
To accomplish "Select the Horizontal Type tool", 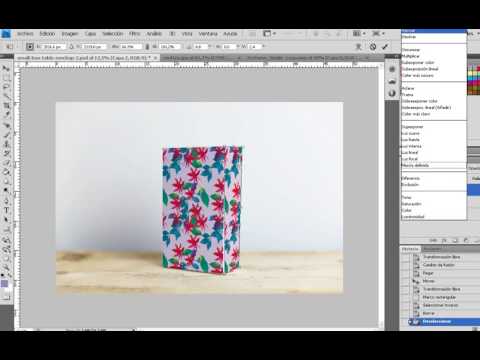I will [x=6, y=210].
